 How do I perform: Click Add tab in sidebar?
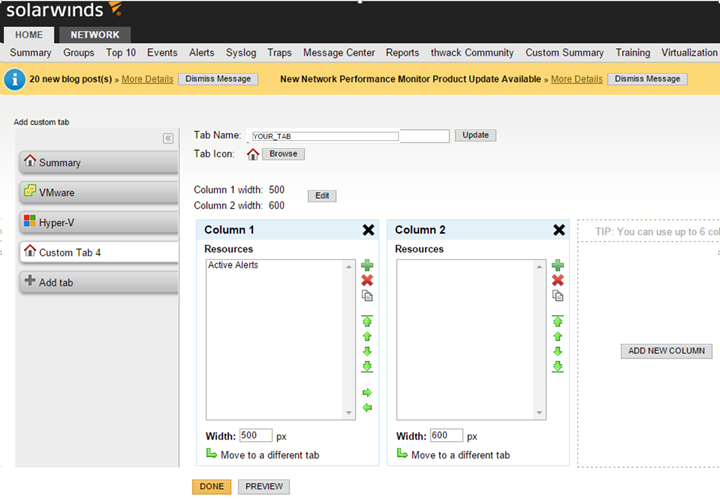(99, 282)
